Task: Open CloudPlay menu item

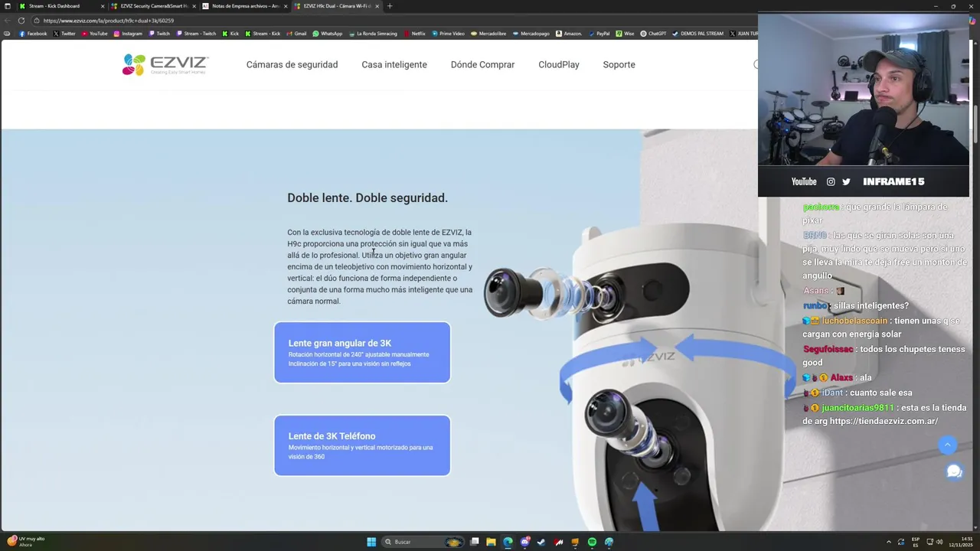Action: (559, 65)
